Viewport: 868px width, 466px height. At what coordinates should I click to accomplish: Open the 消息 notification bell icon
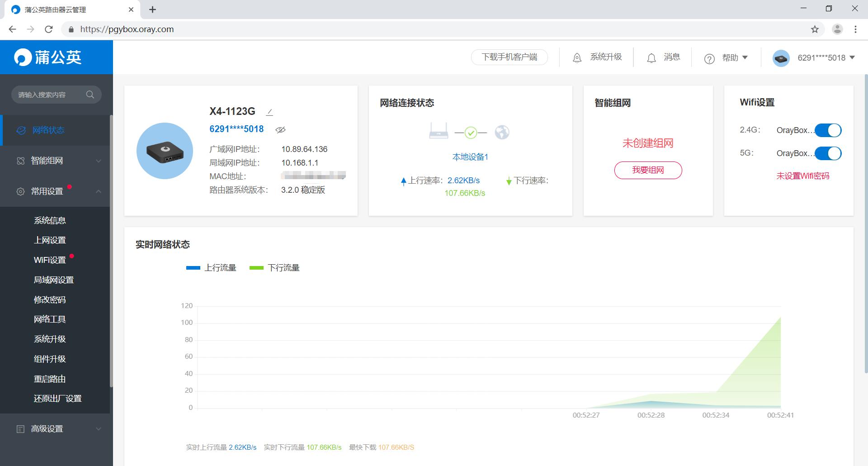651,58
